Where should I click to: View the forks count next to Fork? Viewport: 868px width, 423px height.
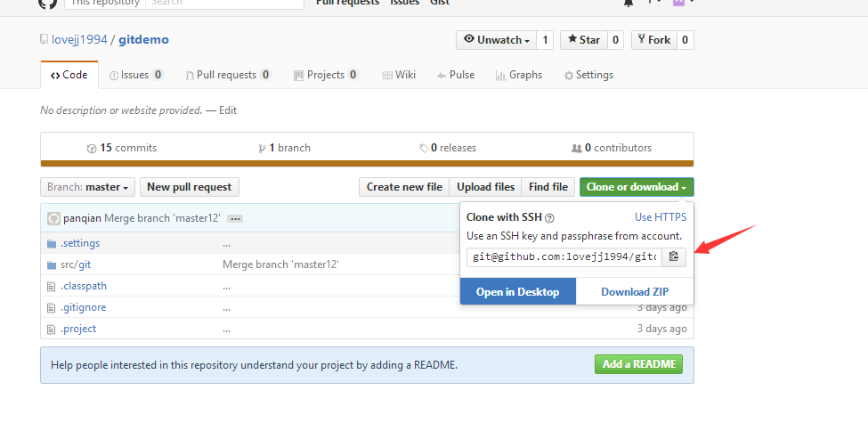pos(685,40)
